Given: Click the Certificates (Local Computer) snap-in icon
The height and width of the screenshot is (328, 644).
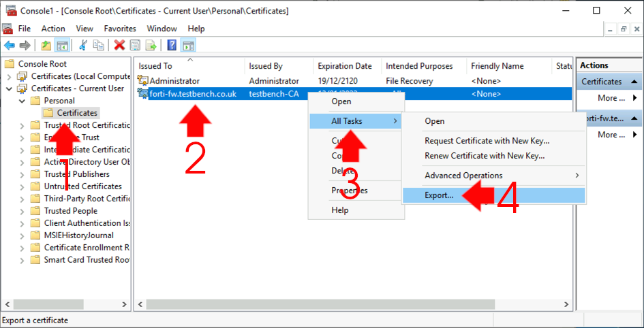Looking at the screenshot, I should click(22, 76).
